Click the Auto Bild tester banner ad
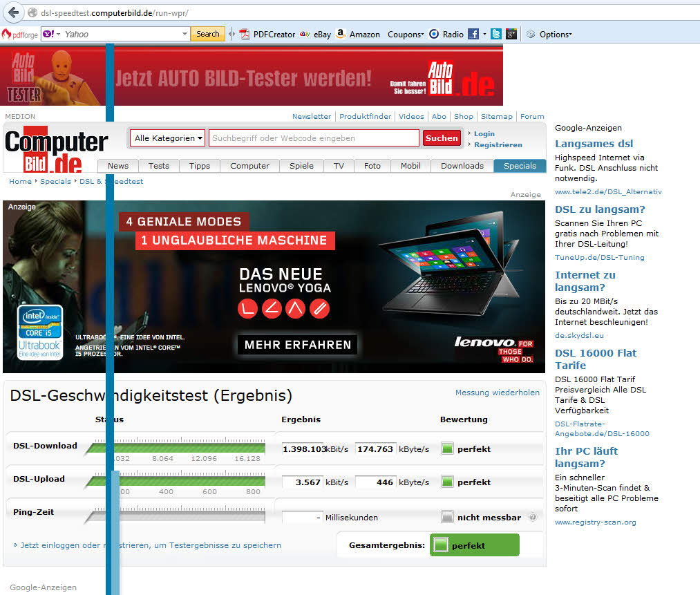Screen dimensions: 700x595 click(252, 76)
